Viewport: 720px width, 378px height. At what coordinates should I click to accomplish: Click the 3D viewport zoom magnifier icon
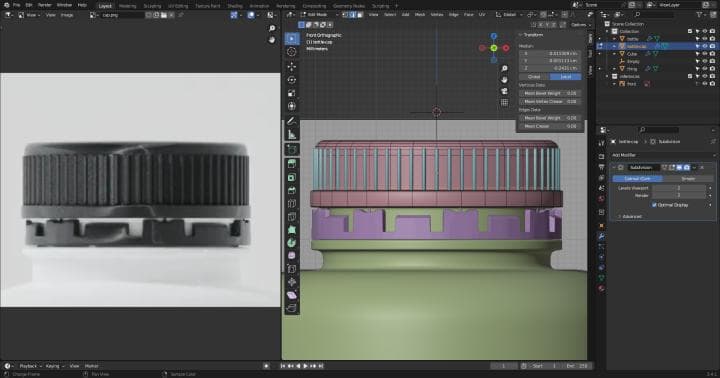(x=505, y=68)
